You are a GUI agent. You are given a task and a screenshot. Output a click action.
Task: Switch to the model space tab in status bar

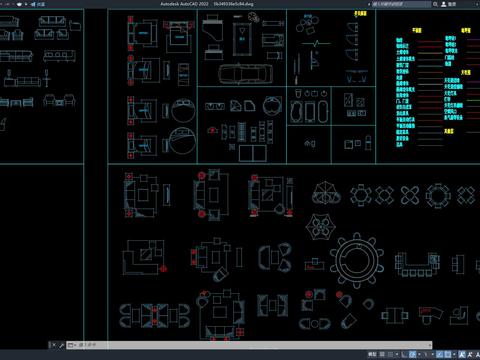click(372, 354)
